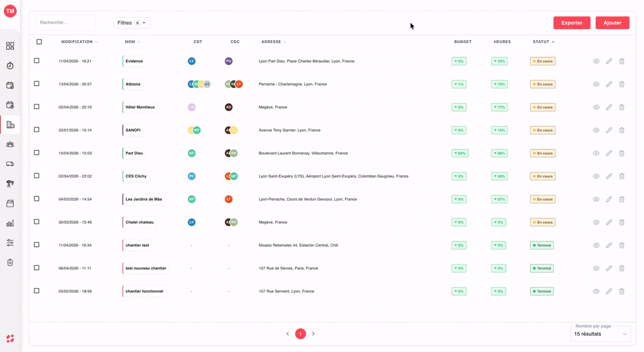Open the Nombre par page selector
This screenshot has height=352, width=644.
[x=601, y=334]
